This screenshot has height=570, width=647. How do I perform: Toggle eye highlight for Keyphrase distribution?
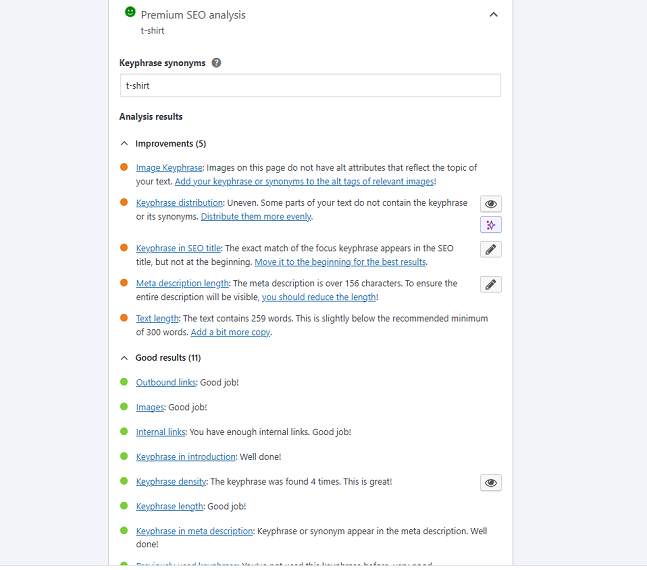[x=490, y=204]
